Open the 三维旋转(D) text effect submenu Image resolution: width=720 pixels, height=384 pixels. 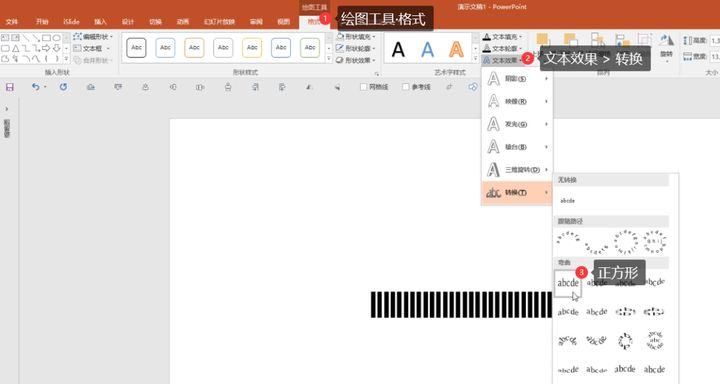(x=517, y=169)
